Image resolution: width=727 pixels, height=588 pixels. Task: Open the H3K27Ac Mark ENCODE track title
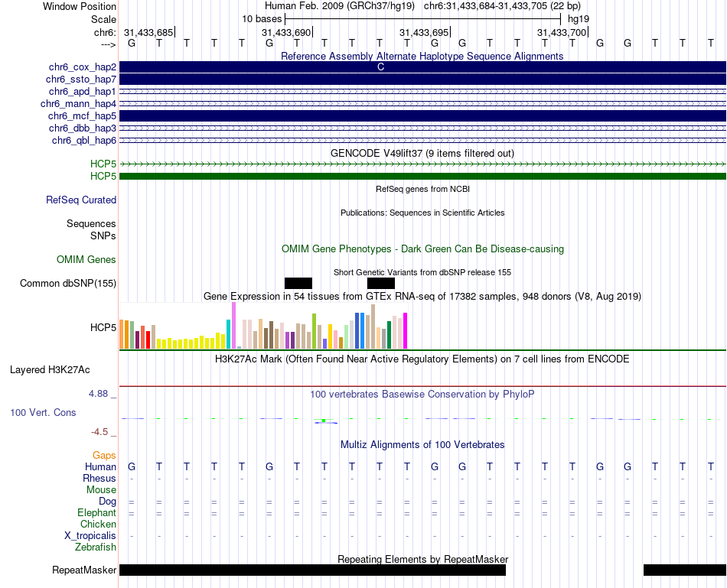pyautogui.click(x=422, y=359)
